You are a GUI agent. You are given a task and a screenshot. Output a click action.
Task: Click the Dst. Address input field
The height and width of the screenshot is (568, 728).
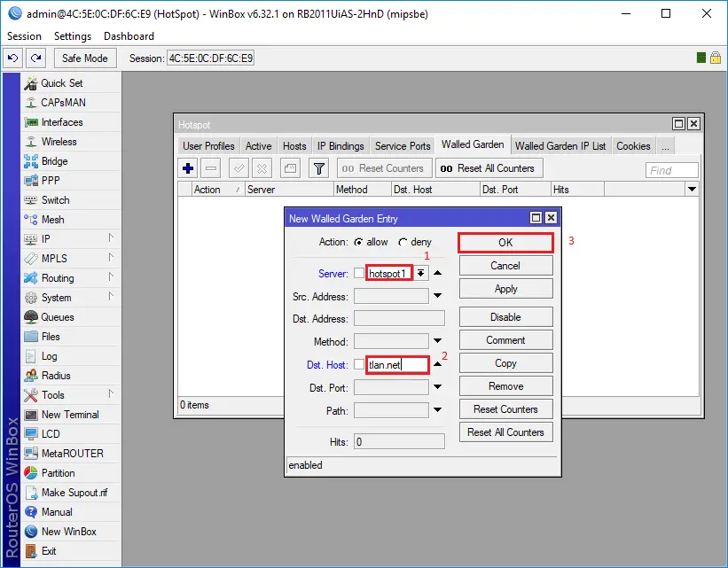point(399,318)
